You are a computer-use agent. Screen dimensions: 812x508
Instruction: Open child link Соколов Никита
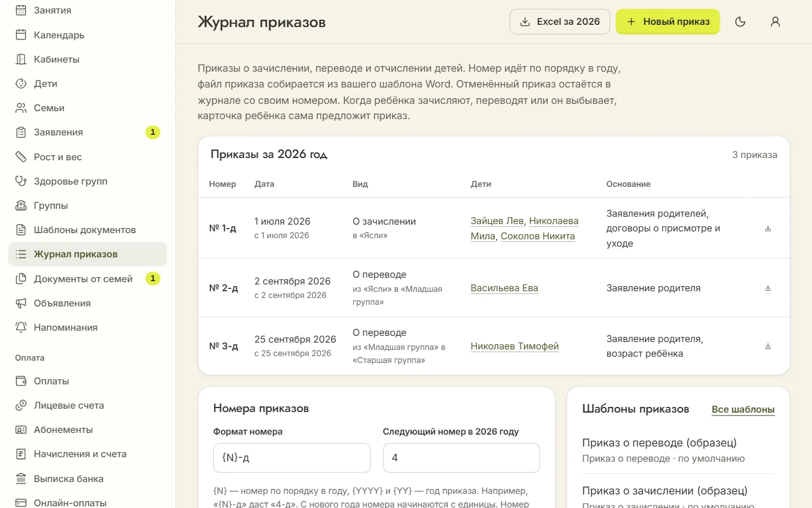click(538, 236)
